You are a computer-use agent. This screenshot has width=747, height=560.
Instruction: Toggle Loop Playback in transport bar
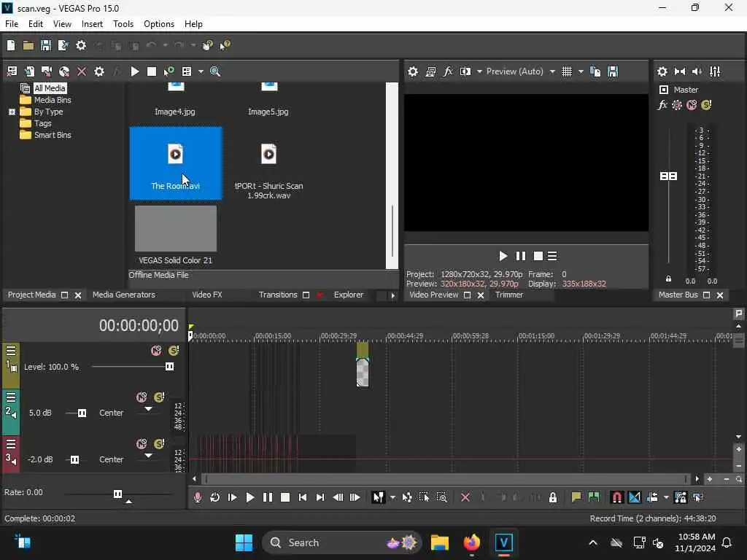215,497
